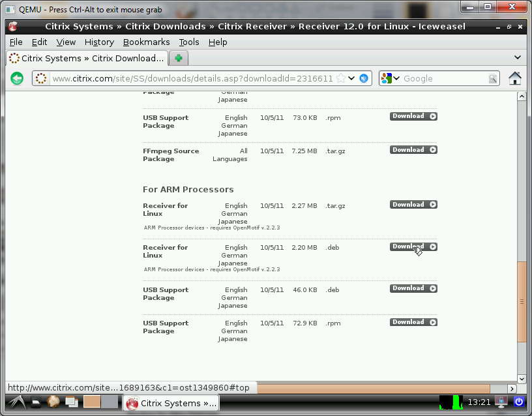
Task: Switch to the second gray workspace
Action: [x=110, y=402]
